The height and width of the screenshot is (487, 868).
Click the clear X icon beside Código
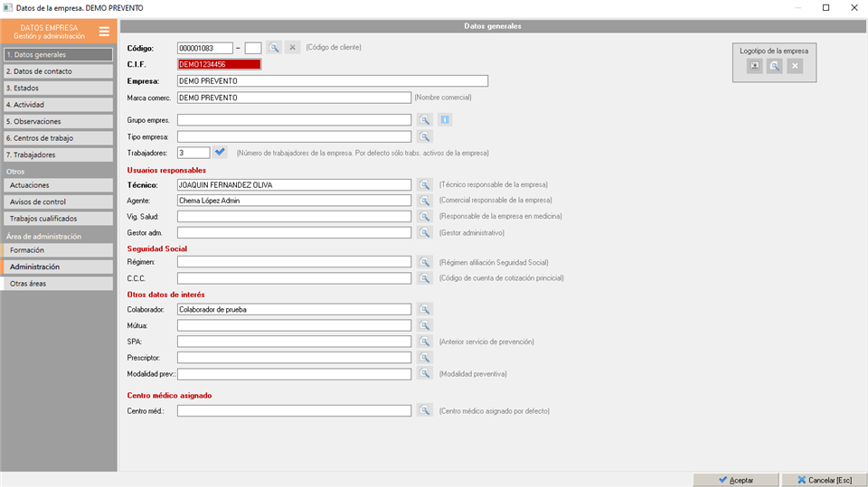click(x=292, y=48)
